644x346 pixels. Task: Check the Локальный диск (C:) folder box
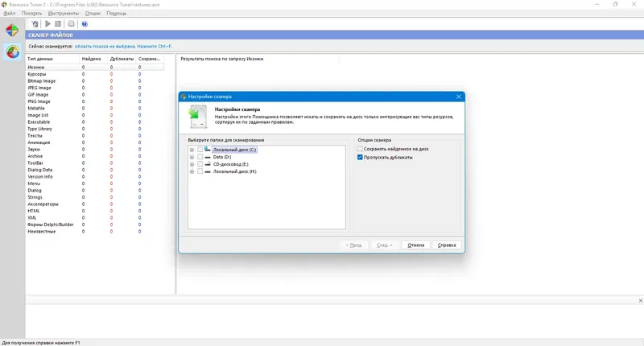tap(200, 150)
